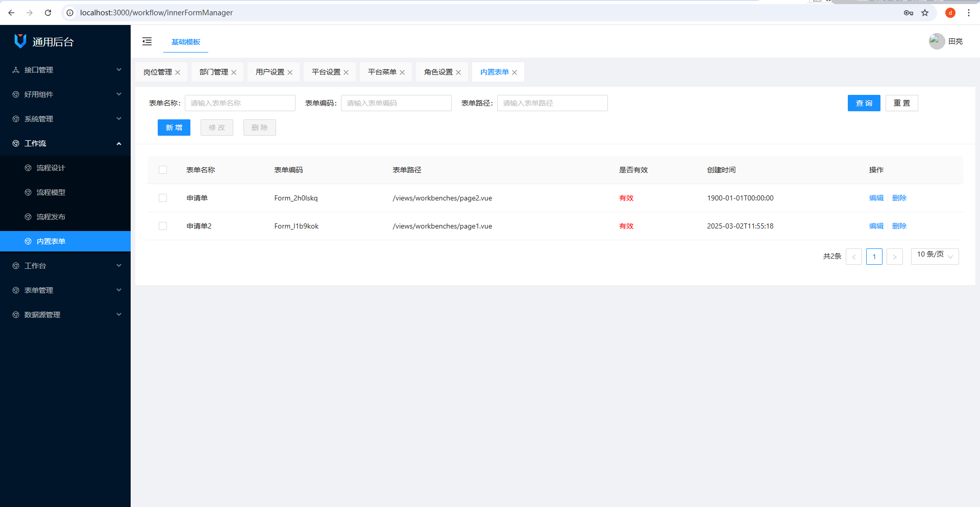Viewport: 980px width, 507px height.
Task: Click the 流程发布 sidebar icon
Action: coord(29,217)
